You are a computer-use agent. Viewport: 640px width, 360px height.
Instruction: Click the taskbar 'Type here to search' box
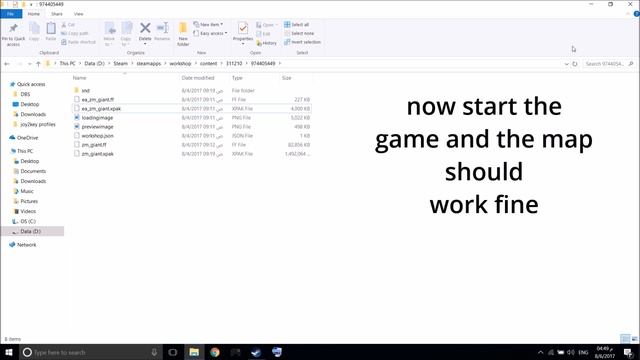click(x=90, y=352)
